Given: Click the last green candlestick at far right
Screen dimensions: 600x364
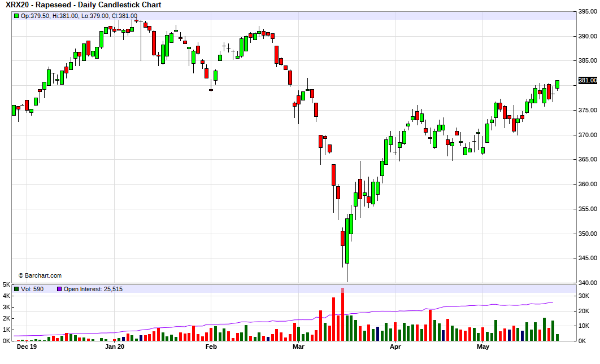Looking at the screenshot, I should tap(557, 84).
